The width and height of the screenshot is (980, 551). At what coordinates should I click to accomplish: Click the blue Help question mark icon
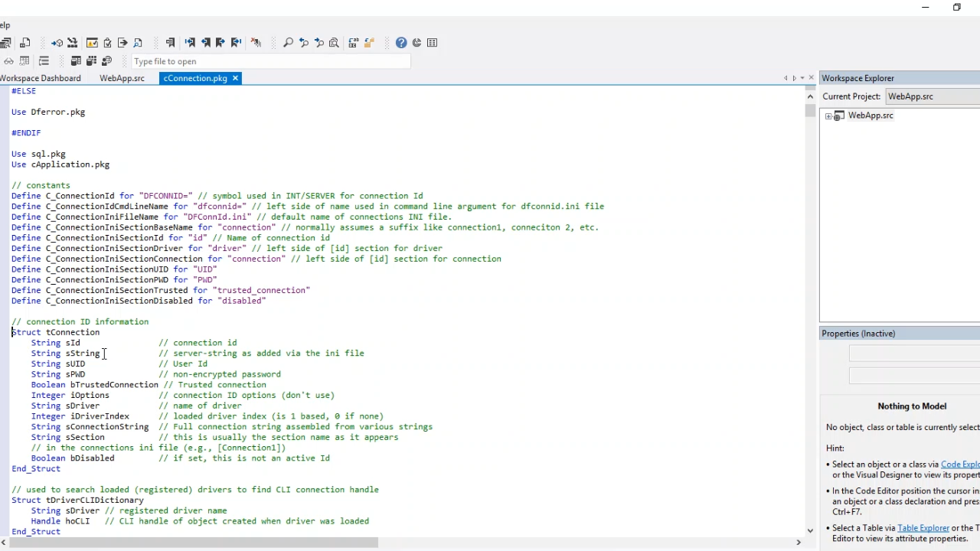(x=401, y=43)
